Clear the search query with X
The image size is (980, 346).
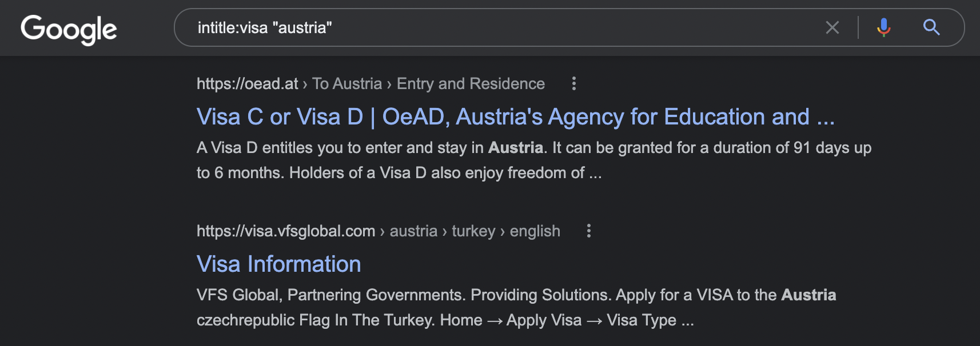point(832,27)
